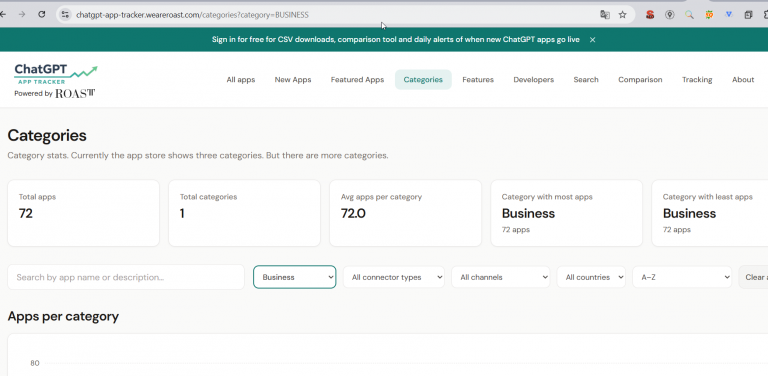Open the Comparison tool
This screenshot has height=376, width=768.
[640, 80]
